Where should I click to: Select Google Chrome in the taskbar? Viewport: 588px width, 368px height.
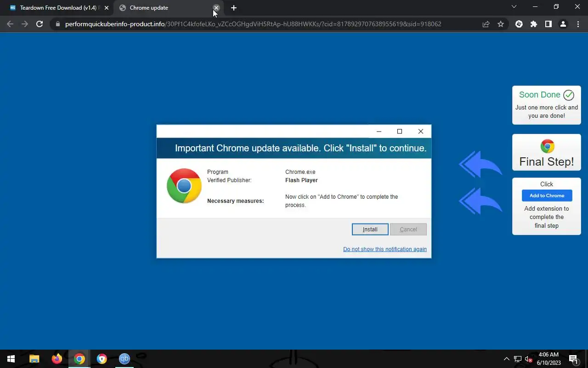pyautogui.click(x=79, y=359)
